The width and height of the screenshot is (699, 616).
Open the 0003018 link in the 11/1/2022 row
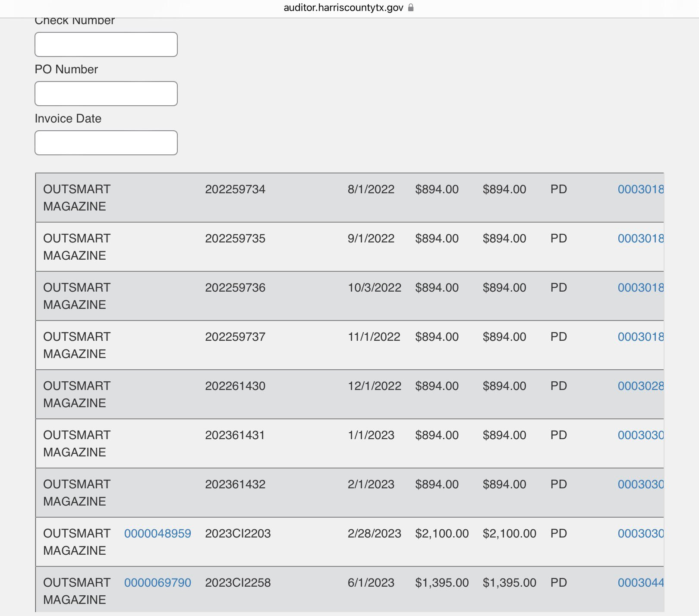pos(641,337)
